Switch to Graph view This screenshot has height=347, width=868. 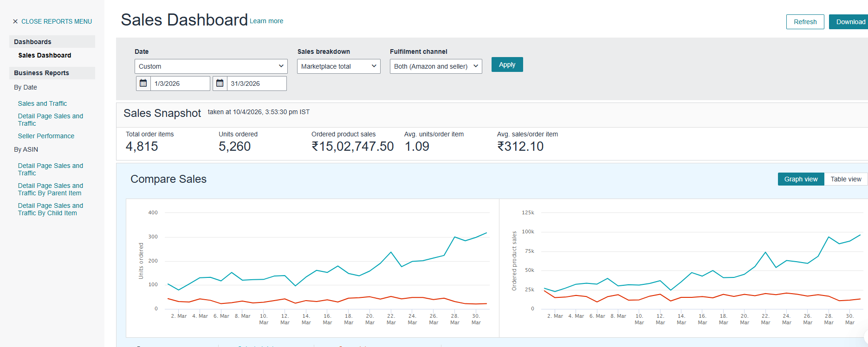click(x=801, y=179)
